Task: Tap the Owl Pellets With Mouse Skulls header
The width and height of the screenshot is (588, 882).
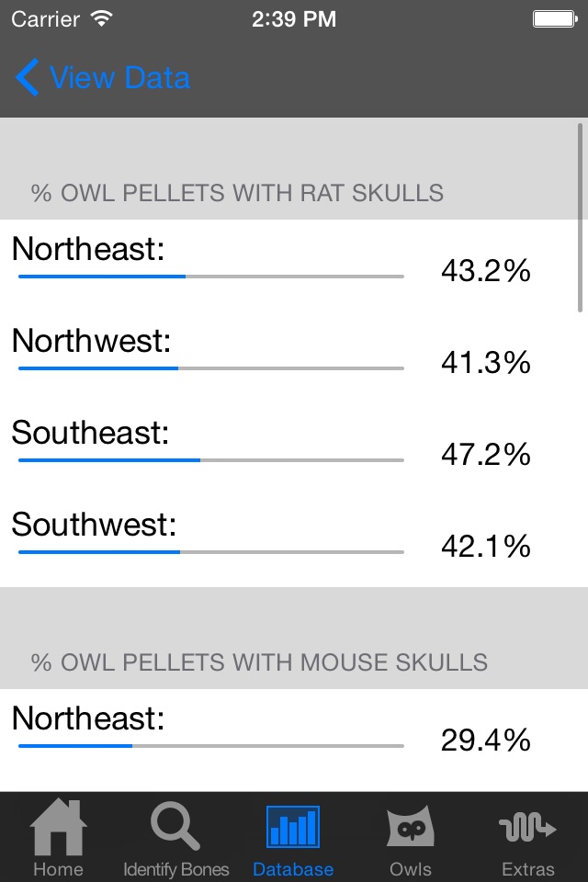Action: click(x=259, y=662)
